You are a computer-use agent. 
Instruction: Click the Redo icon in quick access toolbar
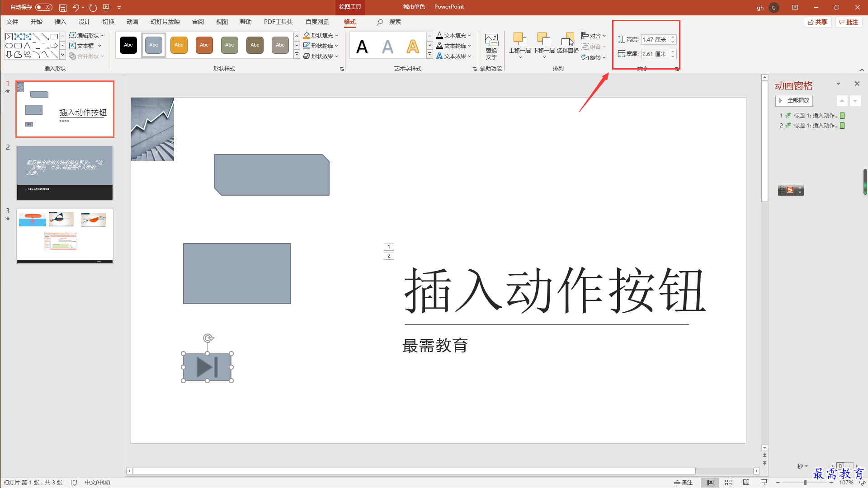(x=93, y=8)
